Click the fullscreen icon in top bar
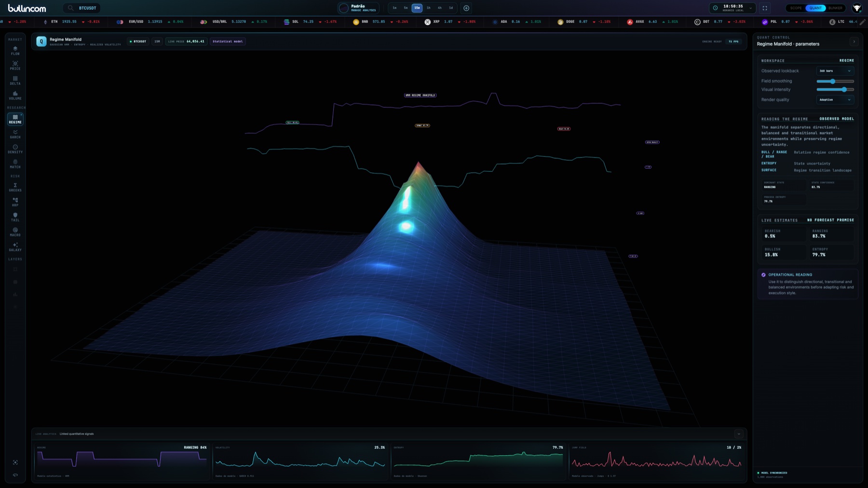The width and height of the screenshot is (868, 488). 765,8
